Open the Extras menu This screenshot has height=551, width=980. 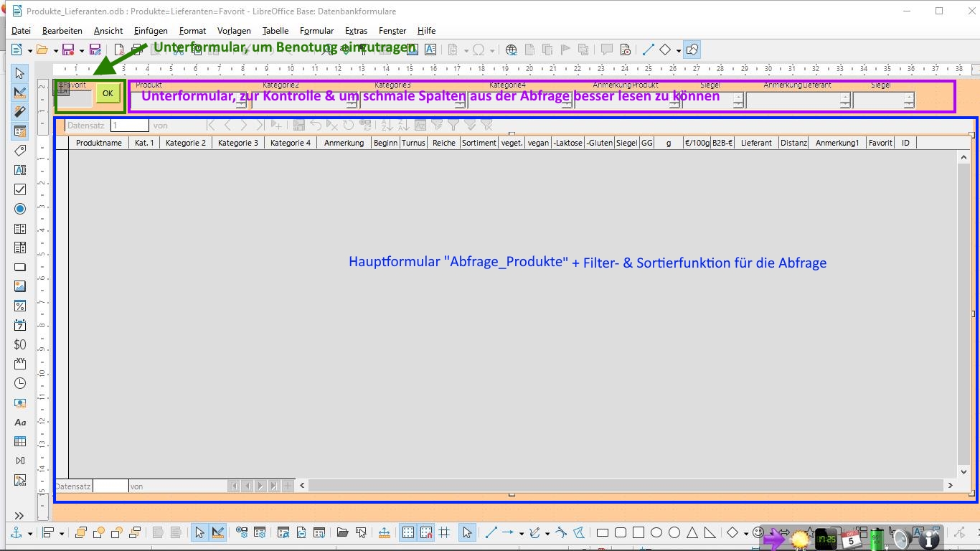(355, 31)
